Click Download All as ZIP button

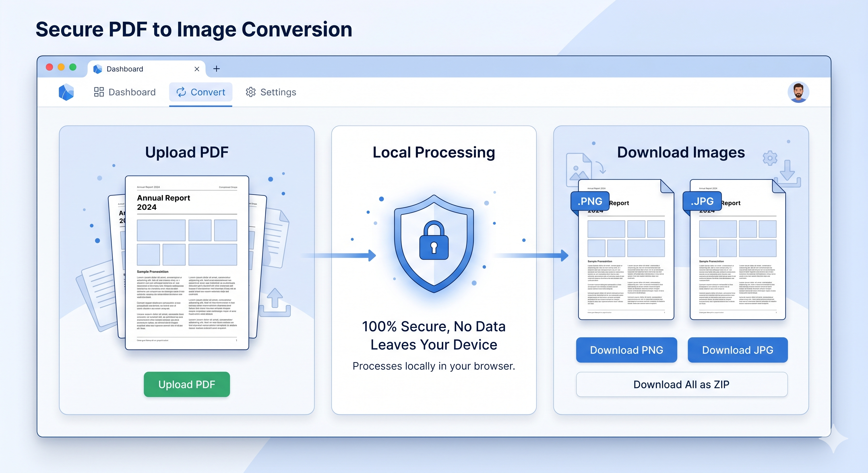pos(682,384)
